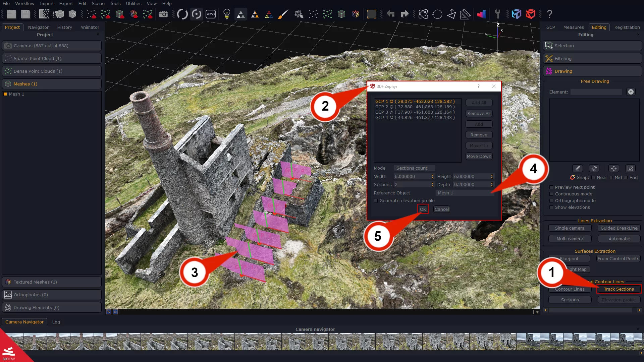The width and height of the screenshot is (644, 362).
Task: Click the red Zephyr cube logo icon
Action: pos(531,14)
